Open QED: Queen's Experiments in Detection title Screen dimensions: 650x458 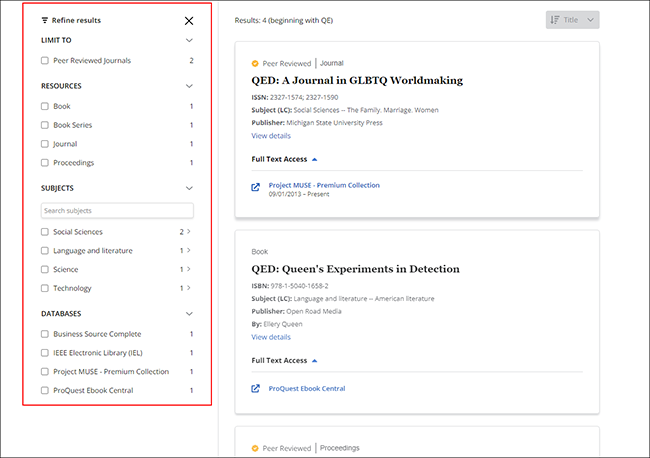click(355, 269)
